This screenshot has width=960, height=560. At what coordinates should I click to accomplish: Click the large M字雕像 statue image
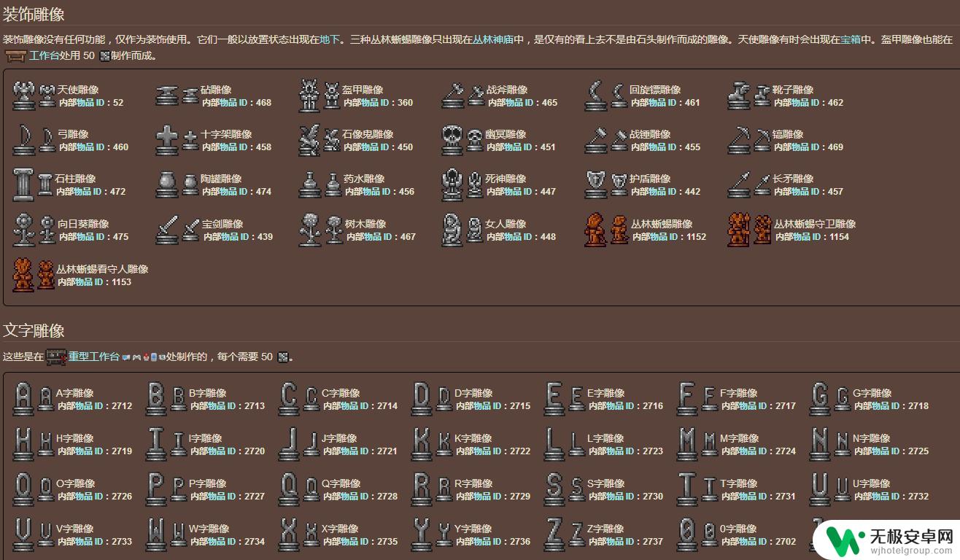click(x=687, y=444)
